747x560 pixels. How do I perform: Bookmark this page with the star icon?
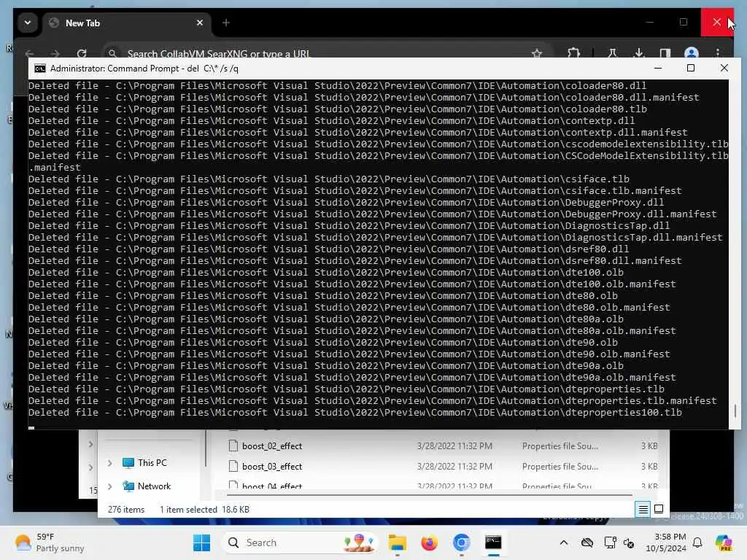[x=537, y=53]
